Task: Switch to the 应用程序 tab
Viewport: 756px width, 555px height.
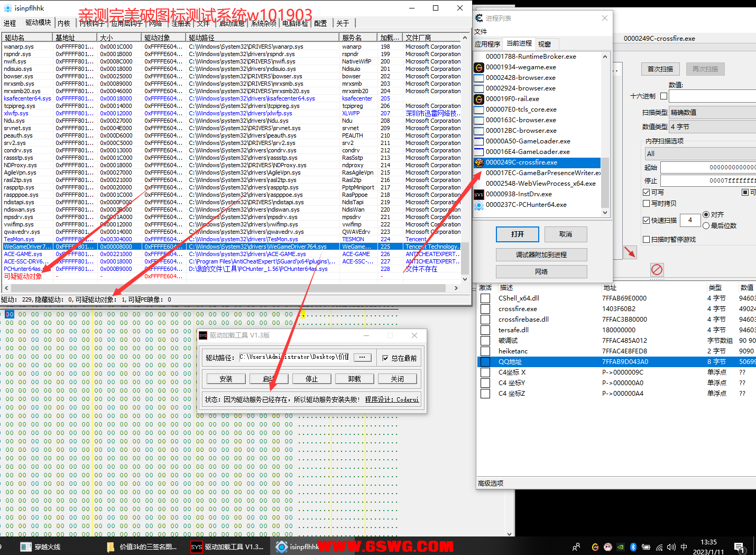Action: coord(487,44)
